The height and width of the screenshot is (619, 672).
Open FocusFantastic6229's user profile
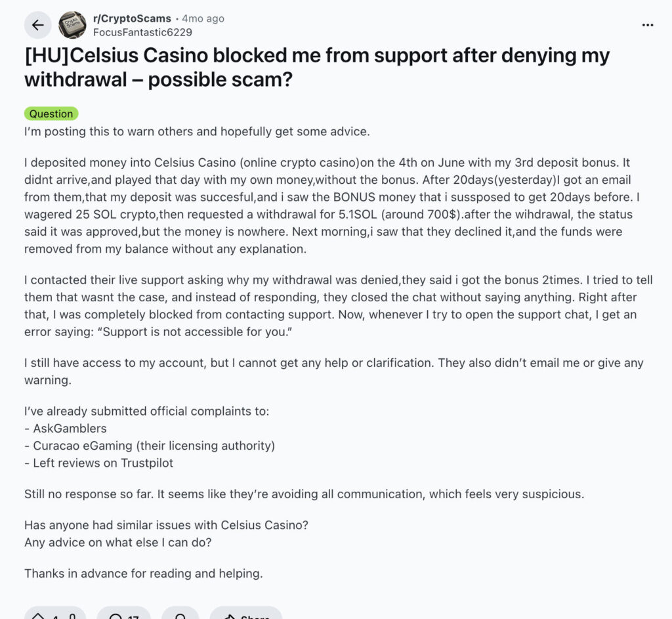(142, 32)
